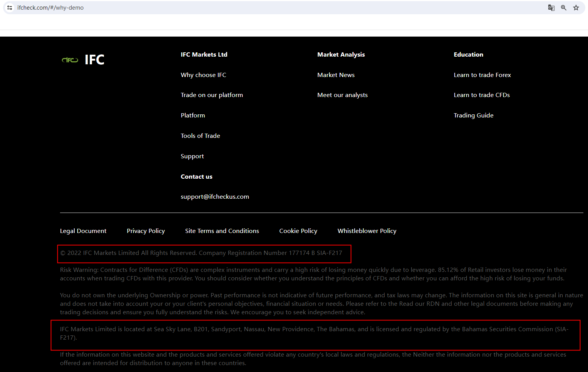Click the zoom magnifier icon in address bar
588x372 pixels.
point(563,8)
